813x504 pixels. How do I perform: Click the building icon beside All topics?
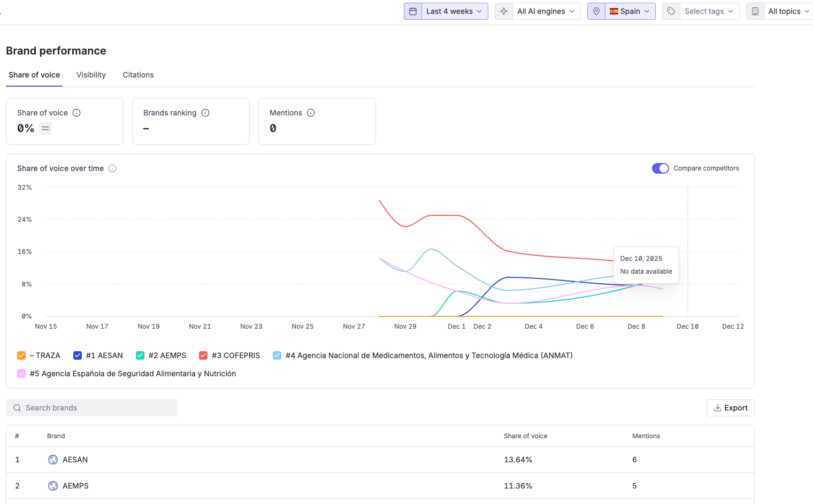pyautogui.click(x=755, y=11)
